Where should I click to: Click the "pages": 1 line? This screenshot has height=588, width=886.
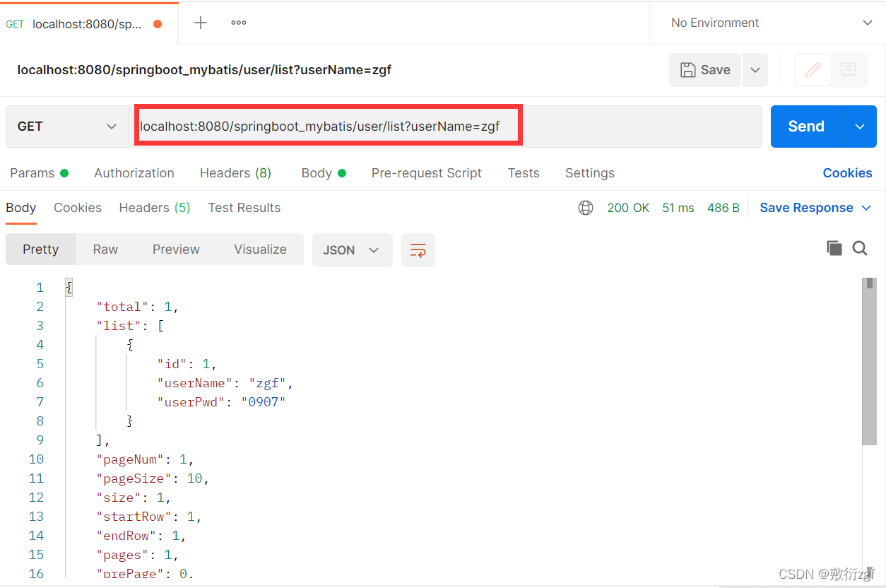coord(138,555)
